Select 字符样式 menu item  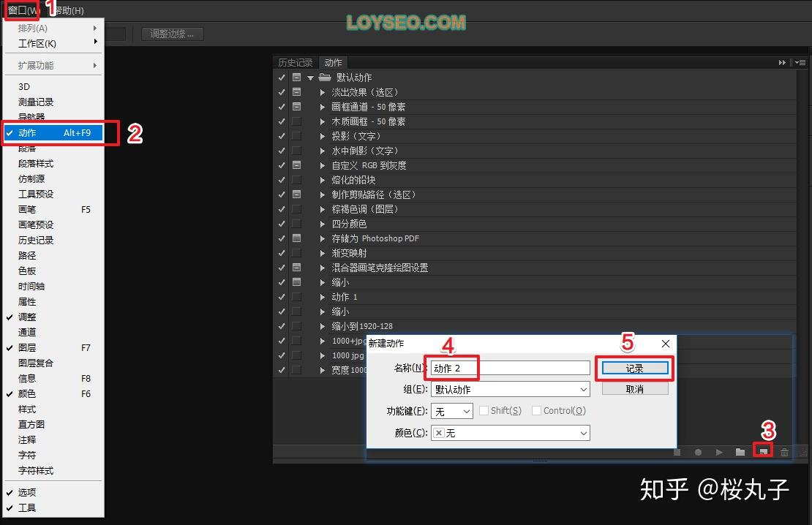[53, 470]
